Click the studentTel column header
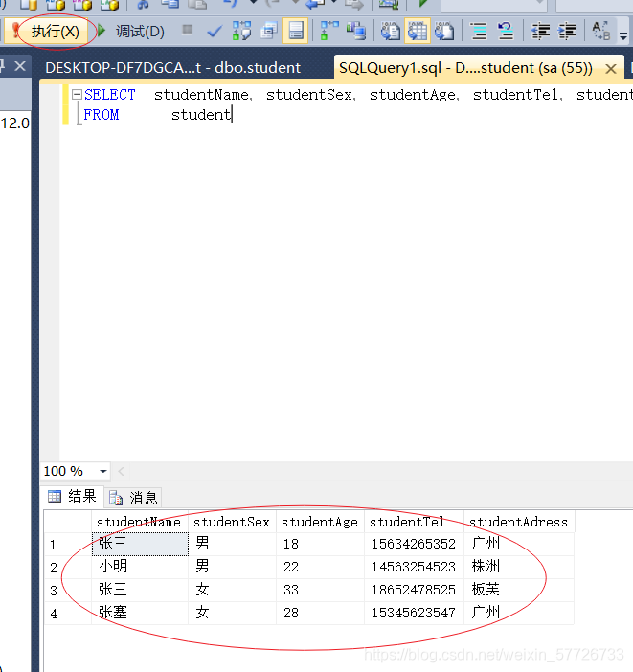The image size is (633, 672). coord(414,522)
